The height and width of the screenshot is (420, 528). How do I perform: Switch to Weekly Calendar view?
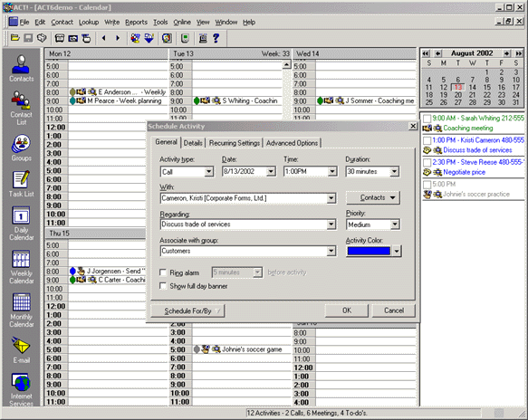[x=21, y=267]
